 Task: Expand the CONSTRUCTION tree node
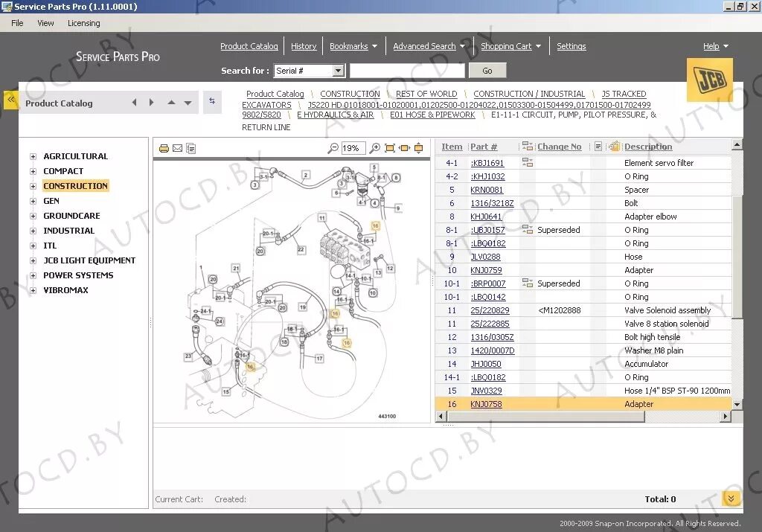point(33,186)
